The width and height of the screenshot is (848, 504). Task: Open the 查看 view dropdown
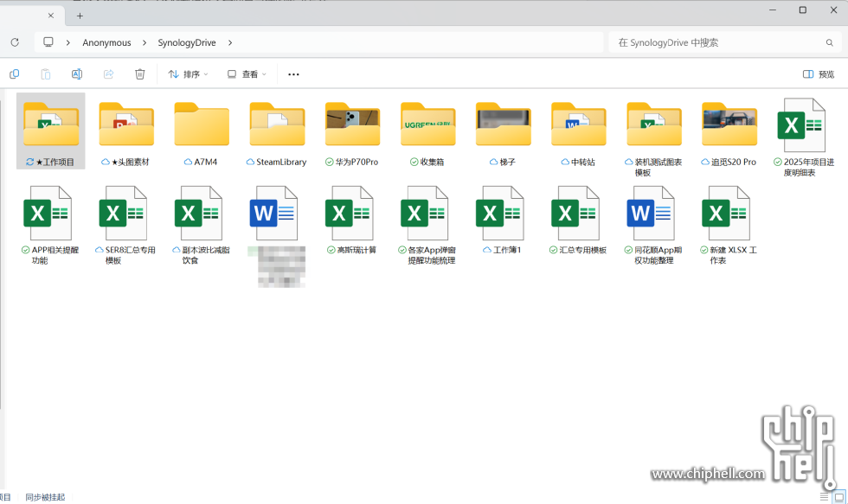[x=247, y=74]
